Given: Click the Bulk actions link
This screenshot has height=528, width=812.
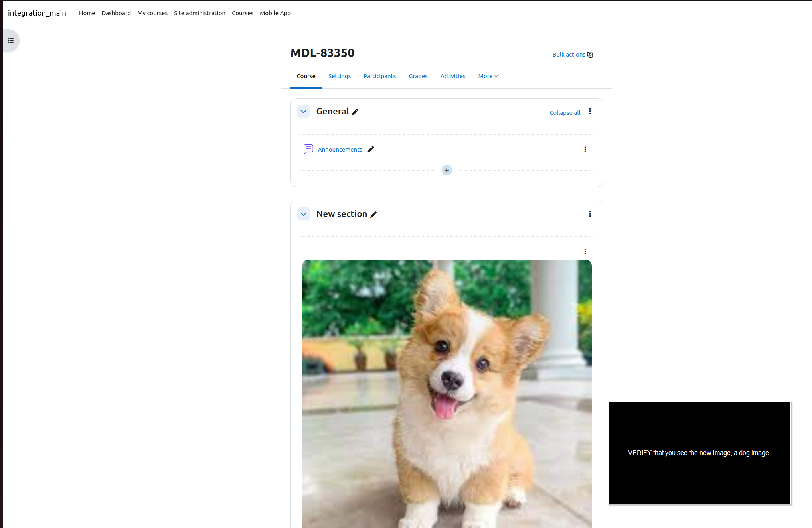Looking at the screenshot, I should click(569, 55).
